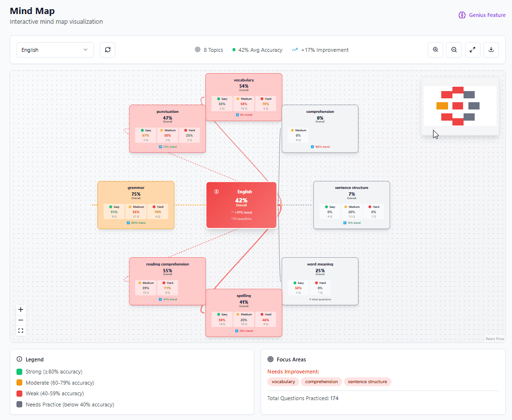Open fullscreen with the expand arrows icon
This screenshot has width=512, height=420.
coord(472,49)
